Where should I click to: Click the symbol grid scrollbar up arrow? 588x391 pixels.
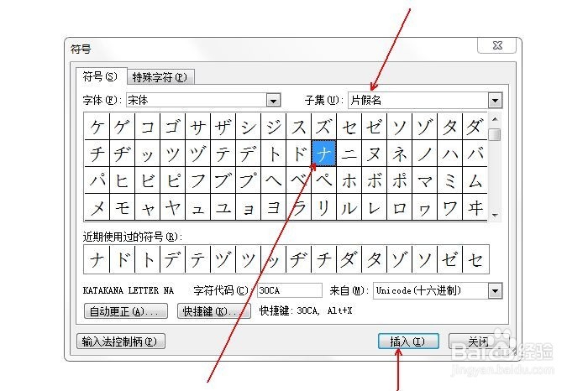click(495, 119)
